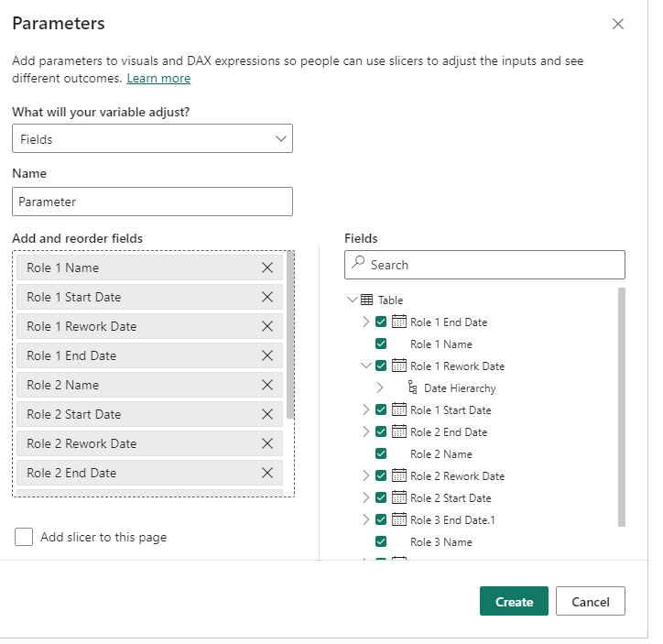Viewport: 663px width, 644px height.
Task: Uncheck Role 2 Rework Date in the fields tree
Action: [381, 475]
